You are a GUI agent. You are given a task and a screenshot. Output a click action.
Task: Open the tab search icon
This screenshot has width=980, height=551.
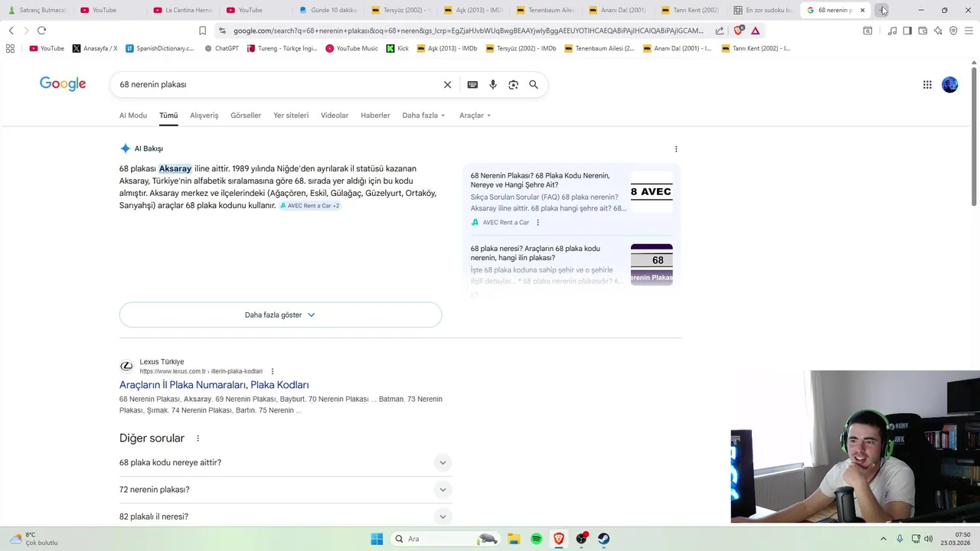coord(867,31)
